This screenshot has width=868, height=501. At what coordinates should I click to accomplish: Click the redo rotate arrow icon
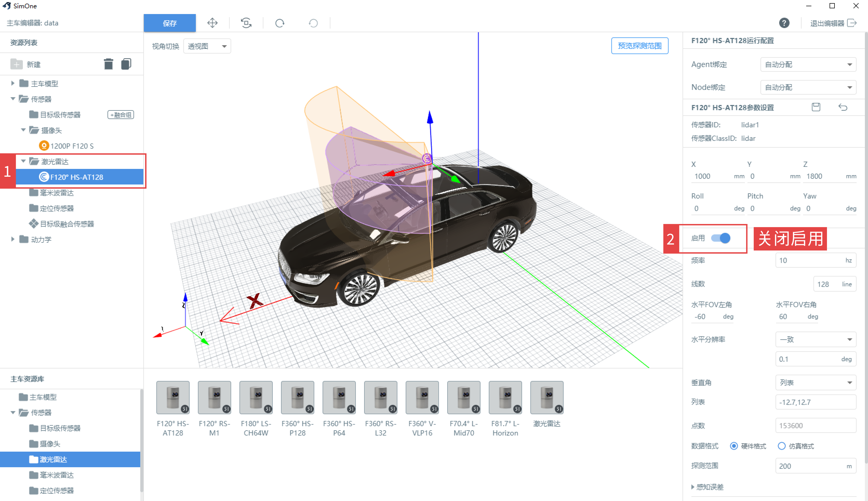point(279,23)
